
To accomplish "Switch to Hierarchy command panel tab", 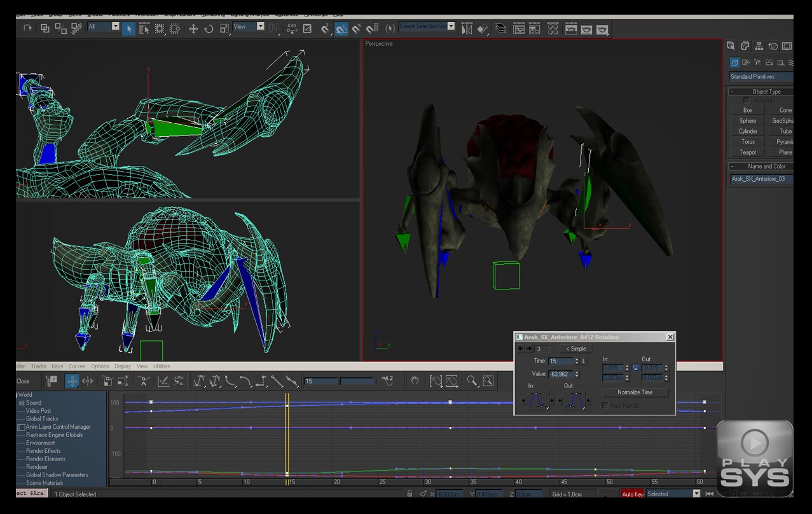I will pyautogui.click(x=759, y=46).
